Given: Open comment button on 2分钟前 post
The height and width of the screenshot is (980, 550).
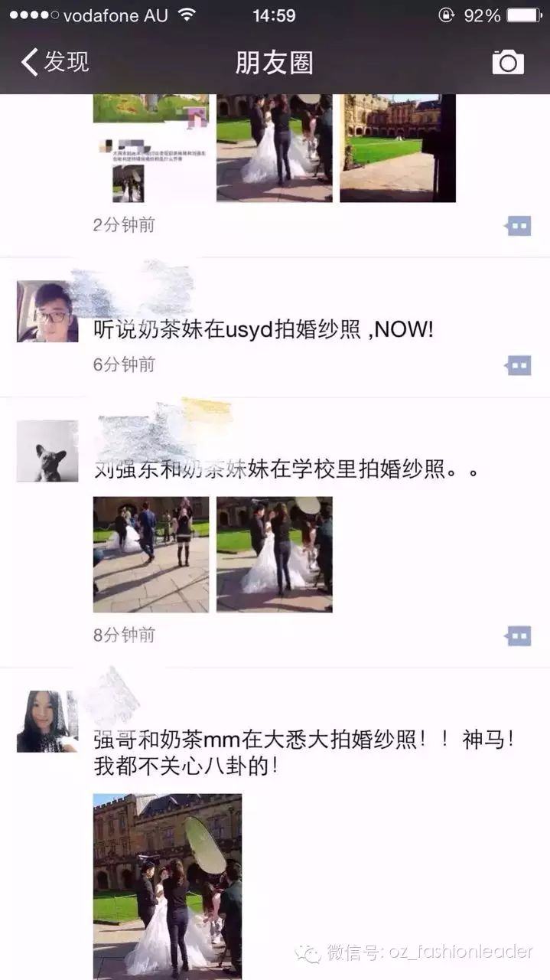Looking at the screenshot, I should [519, 226].
